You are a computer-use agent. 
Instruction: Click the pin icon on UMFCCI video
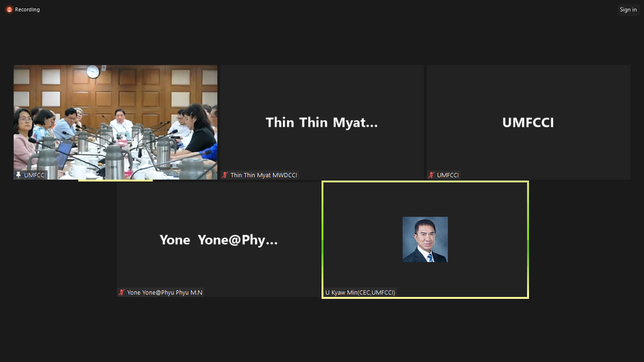click(x=18, y=175)
